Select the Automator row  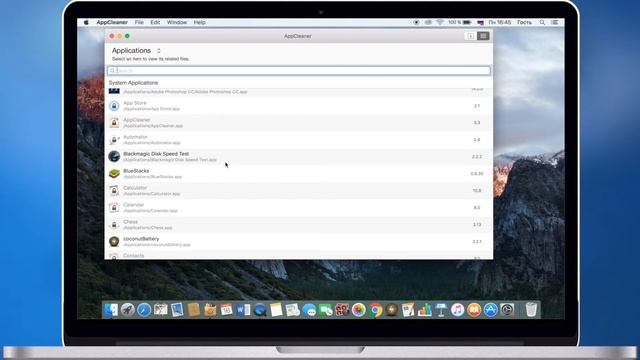(298, 140)
